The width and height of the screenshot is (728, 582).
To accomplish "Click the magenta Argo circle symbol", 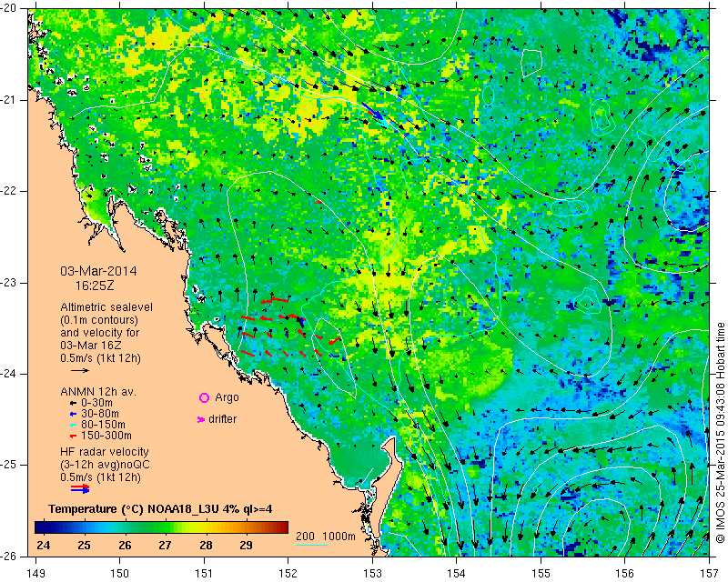I will 204,397.
